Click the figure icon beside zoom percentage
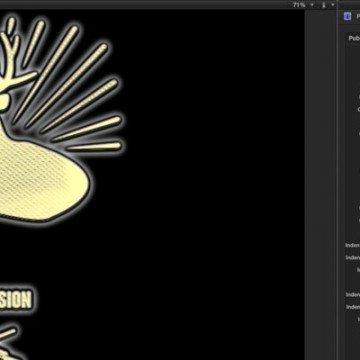The width and height of the screenshot is (360, 360). point(324,5)
